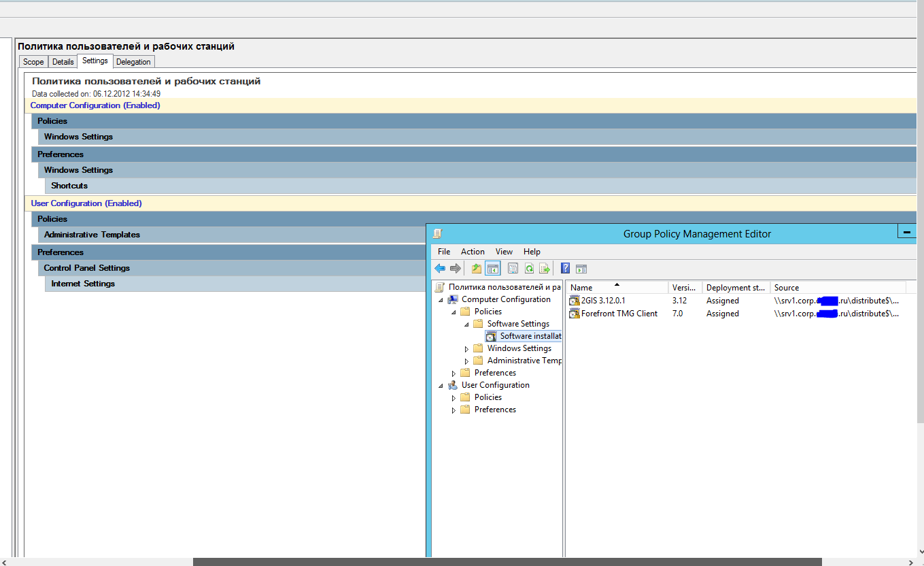Viewport: 924px width, 566px height.
Task: Select the Settings tab
Action: click(95, 61)
